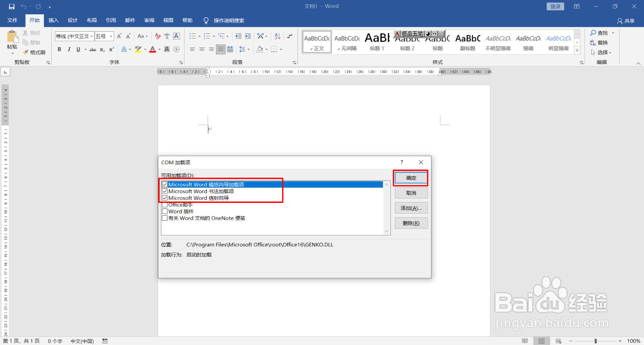The height and width of the screenshot is (345, 644).
Task: Expand font color dropdown arrow
Action: coord(159,50)
